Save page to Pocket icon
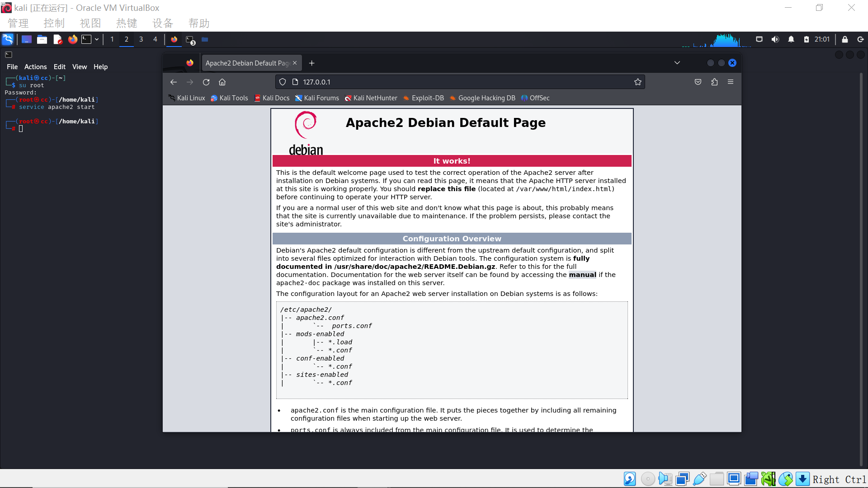The image size is (868, 488). pos(698,82)
